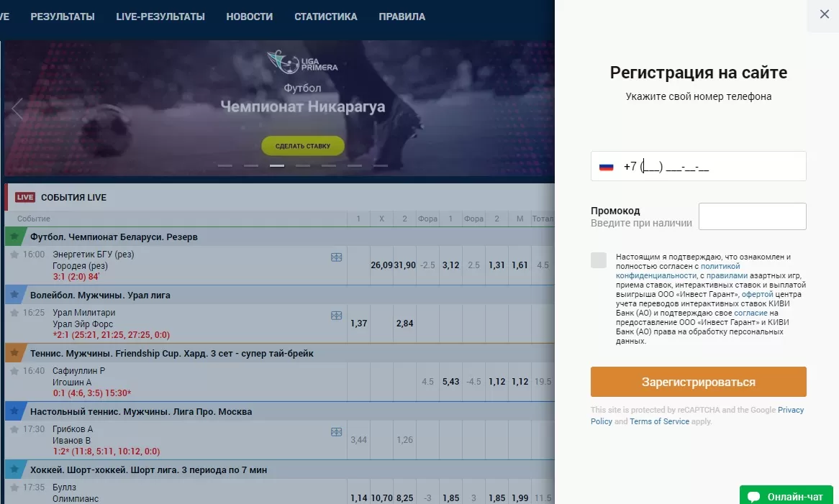
Task: Favorite the Сафиуллин Р vs Игошин А match
Action: [x=14, y=371]
